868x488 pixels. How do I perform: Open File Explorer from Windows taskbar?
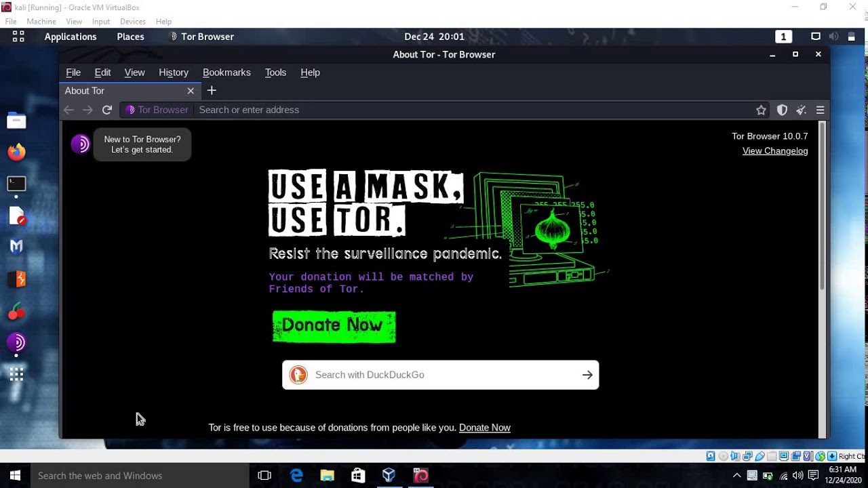pos(328,476)
